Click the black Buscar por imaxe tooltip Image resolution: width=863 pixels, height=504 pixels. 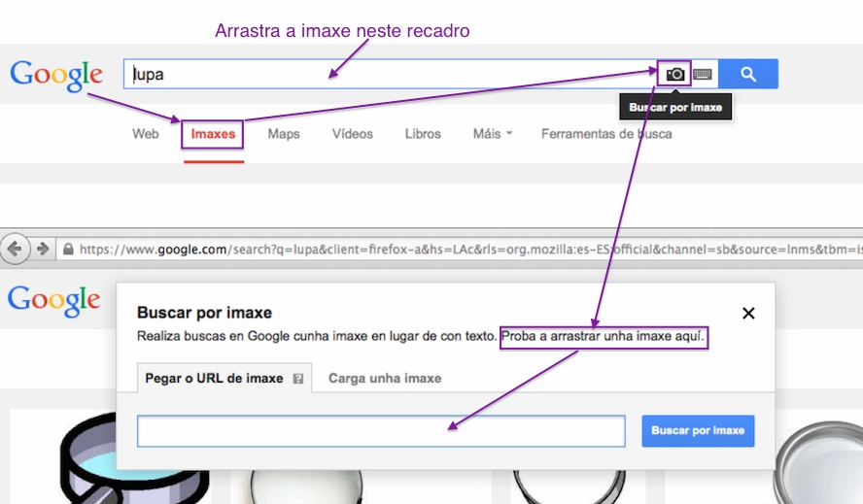[x=675, y=107]
